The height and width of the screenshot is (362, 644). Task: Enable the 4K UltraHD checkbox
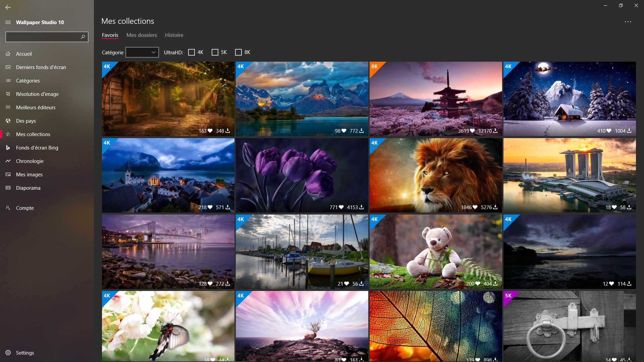coord(192,52)
